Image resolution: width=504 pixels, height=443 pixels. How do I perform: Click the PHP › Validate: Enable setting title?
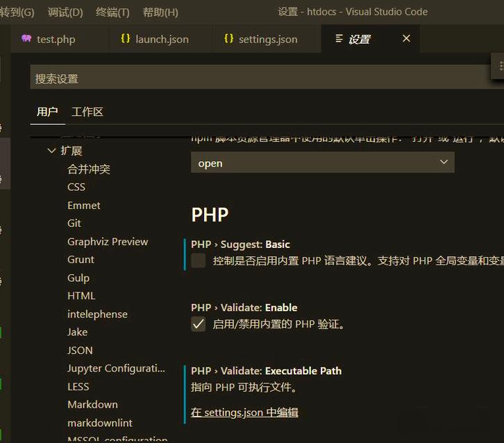click(x=244, y=308)
